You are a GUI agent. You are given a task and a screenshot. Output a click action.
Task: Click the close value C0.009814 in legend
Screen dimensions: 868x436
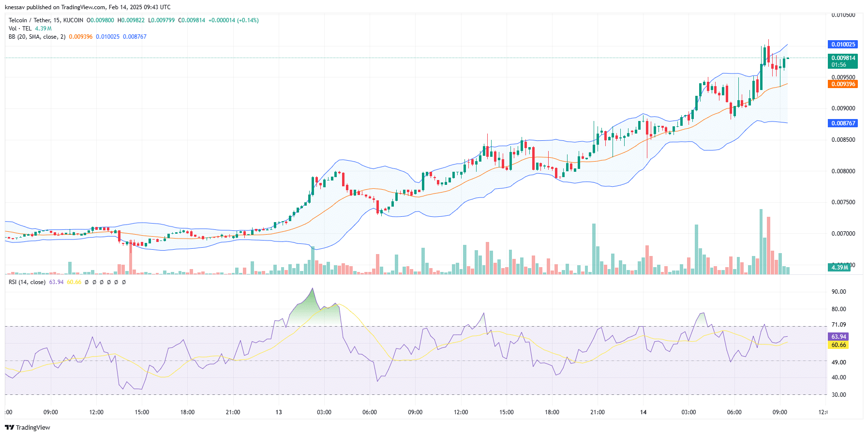(x=192, y=20)
